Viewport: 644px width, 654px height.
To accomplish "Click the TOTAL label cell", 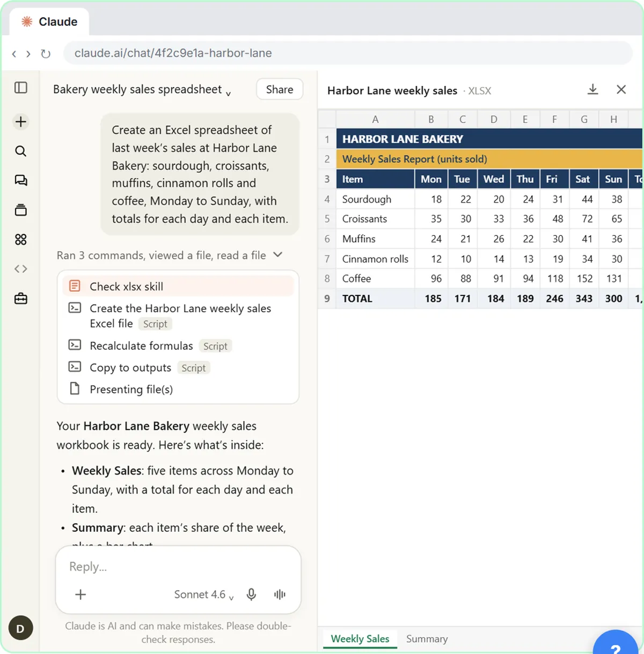I will point(375,299).
